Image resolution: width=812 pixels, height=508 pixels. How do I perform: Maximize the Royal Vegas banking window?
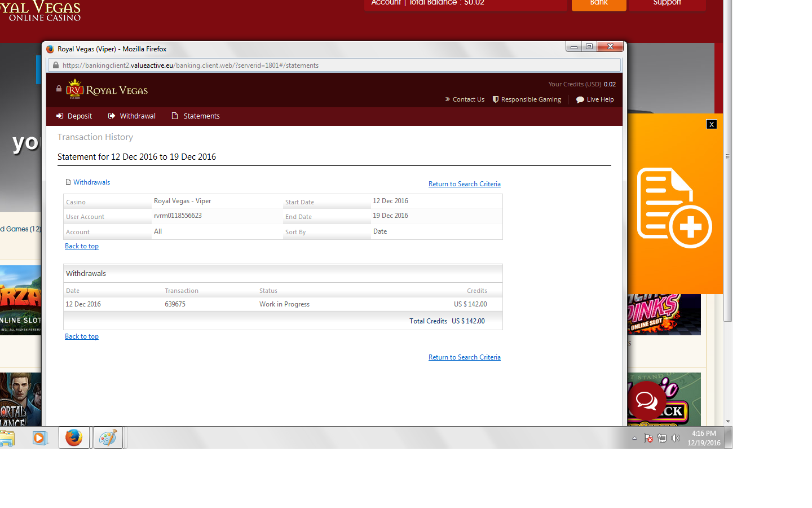589,47
